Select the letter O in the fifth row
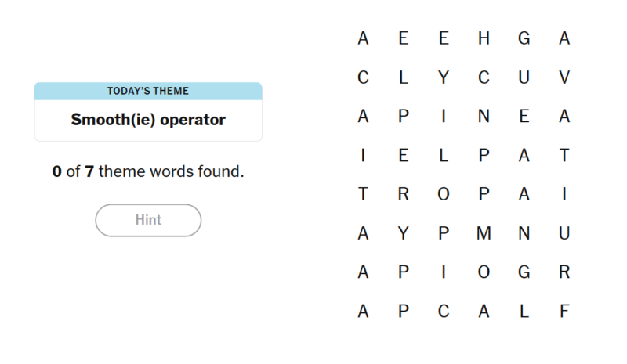This screenshot has height=364, width=627. [x=444, y=195]
